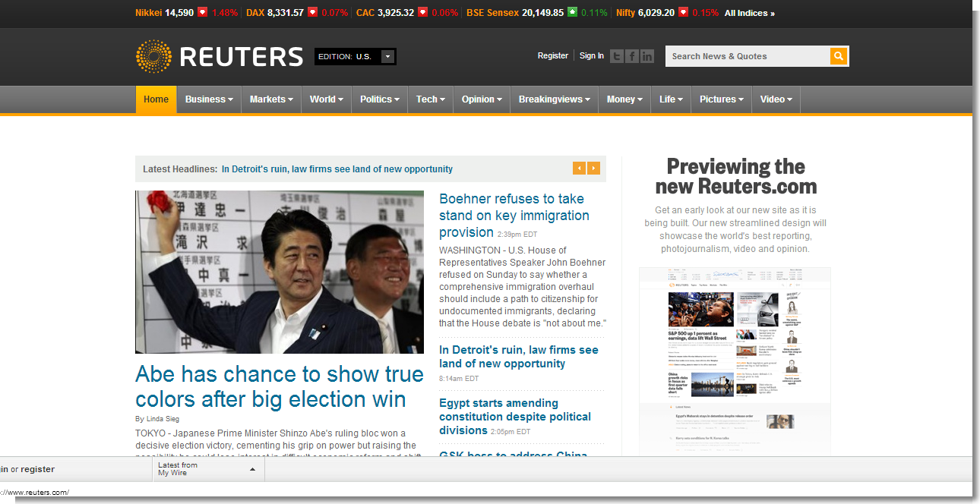This screenshot has width=980, height=504.
Task: Select the Home tab
Action: [x=156, y=99]
